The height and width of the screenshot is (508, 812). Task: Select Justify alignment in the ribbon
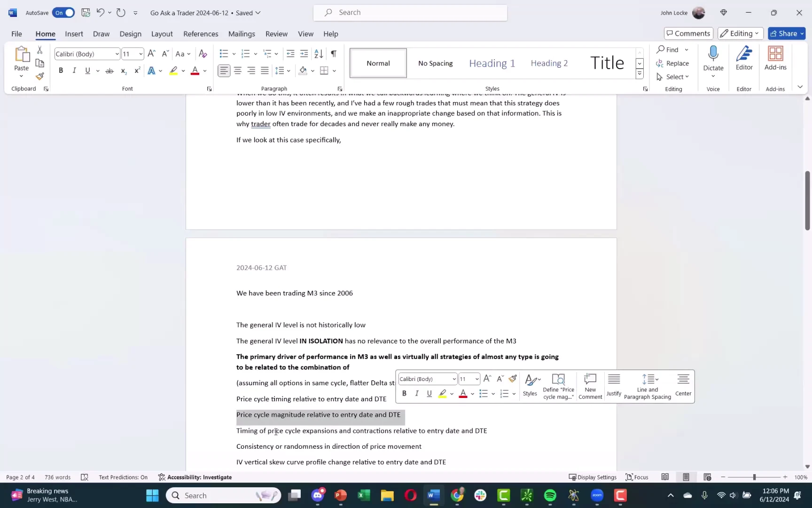(265, 71)
